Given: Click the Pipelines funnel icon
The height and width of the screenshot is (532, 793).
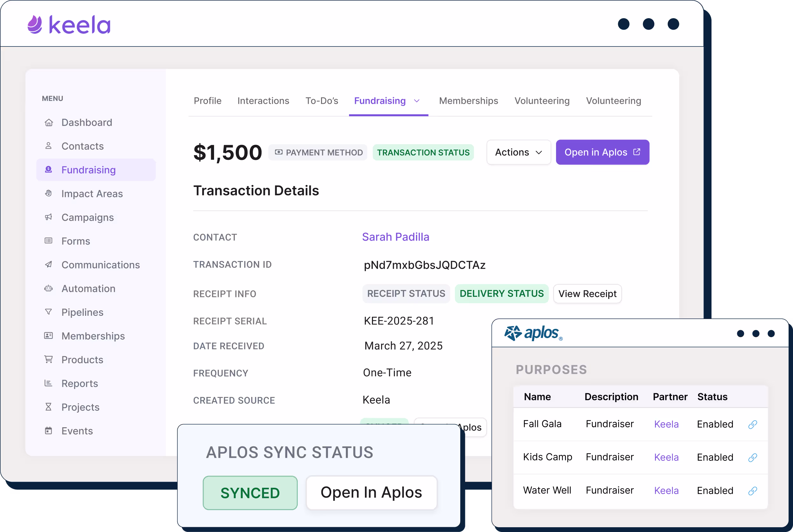Looking at the screenshot, I should (x=48, y=312).
